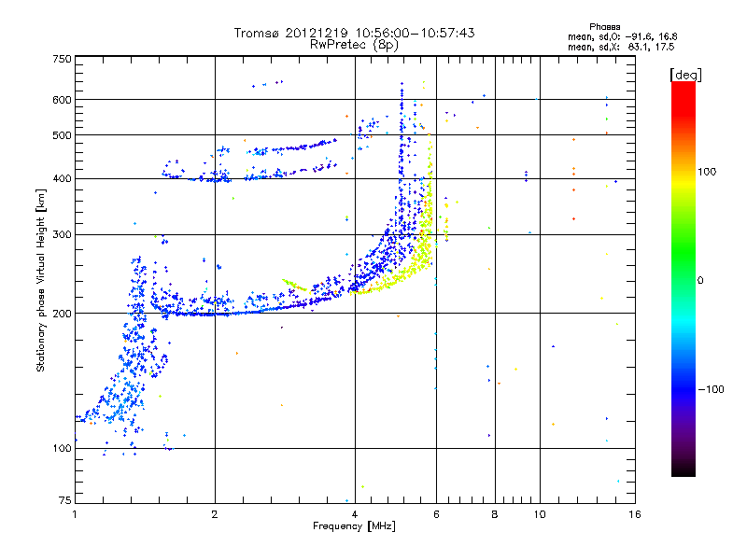Click the 'mean, sd,X: 83.1, 17.5' line
747x560 pixels.
tap(621, 47)
